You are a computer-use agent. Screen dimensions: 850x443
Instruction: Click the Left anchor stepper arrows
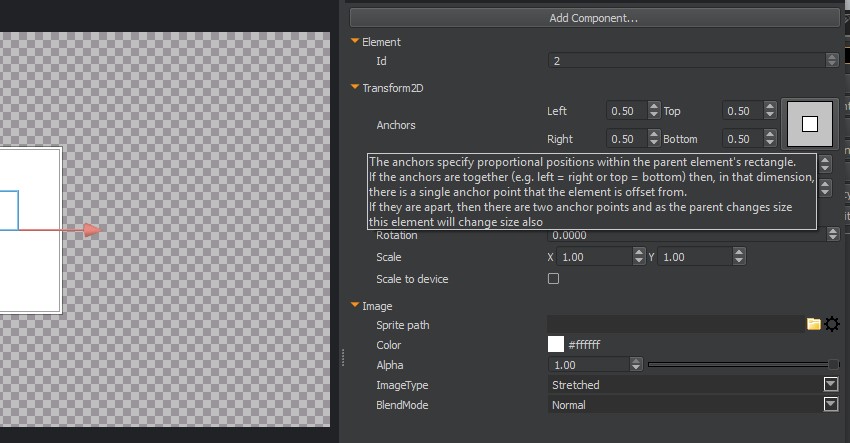(654, 111)
